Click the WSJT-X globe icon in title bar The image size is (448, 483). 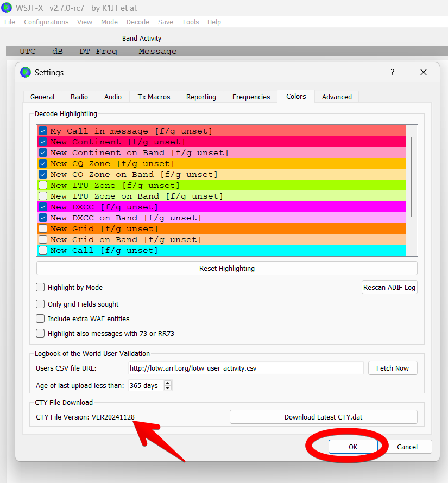point(7,8)
